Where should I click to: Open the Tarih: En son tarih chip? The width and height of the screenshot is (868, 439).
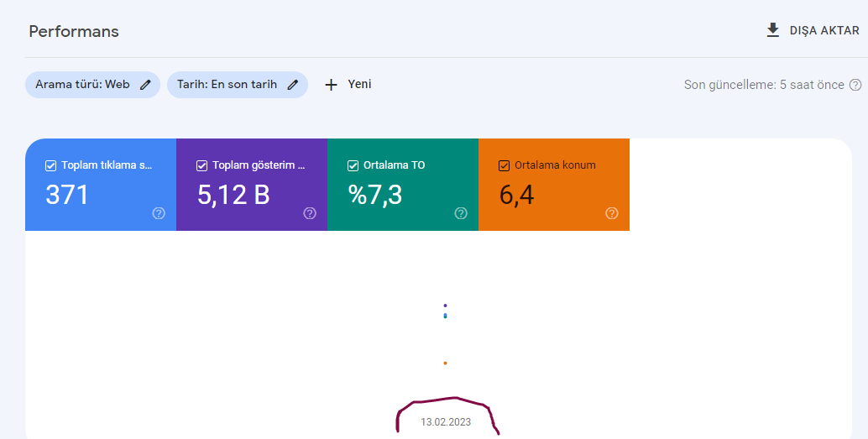(238, 85)
